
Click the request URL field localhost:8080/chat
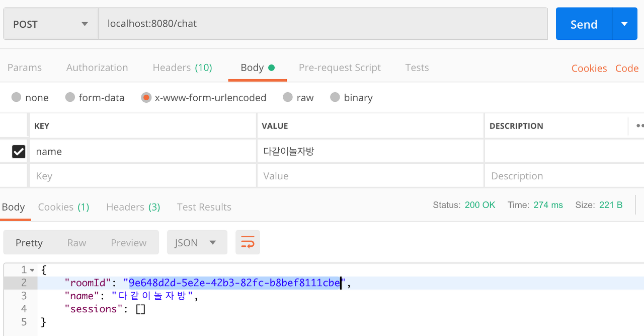click(323, 24)
